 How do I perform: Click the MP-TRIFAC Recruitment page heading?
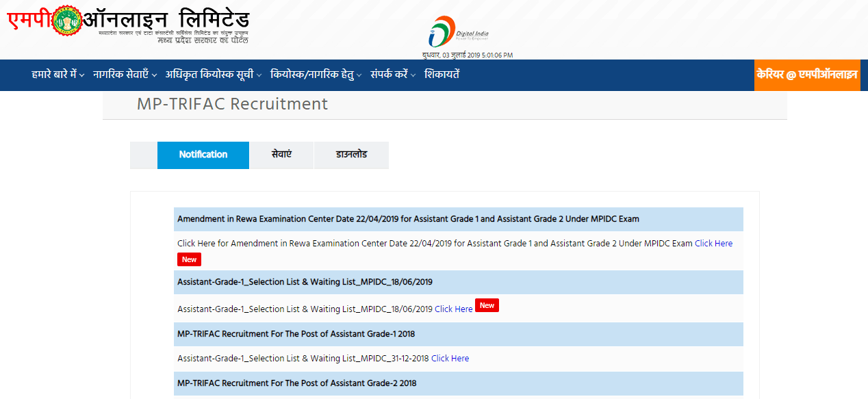point(232,104)
